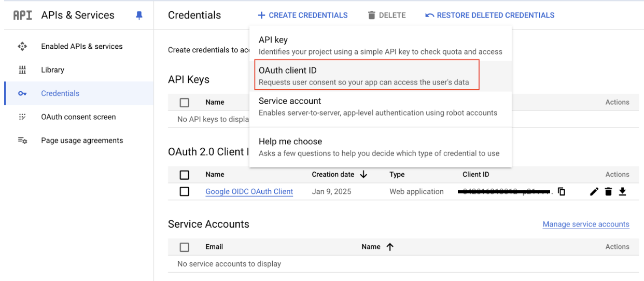644x281 pixels.
Task: Open the Create Credentials dropdown
Action: tap(303, 16)
